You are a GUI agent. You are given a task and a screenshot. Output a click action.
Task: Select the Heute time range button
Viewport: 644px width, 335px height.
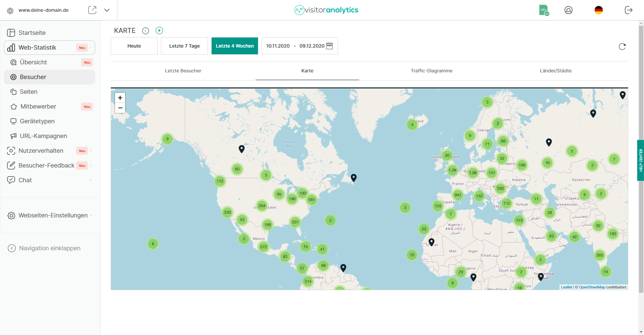click(x=134, y=46)
